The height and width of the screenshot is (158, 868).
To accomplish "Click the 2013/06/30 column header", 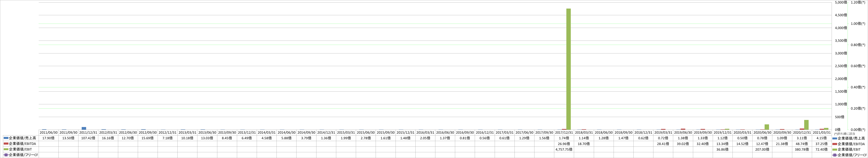I will click(208, 132).
